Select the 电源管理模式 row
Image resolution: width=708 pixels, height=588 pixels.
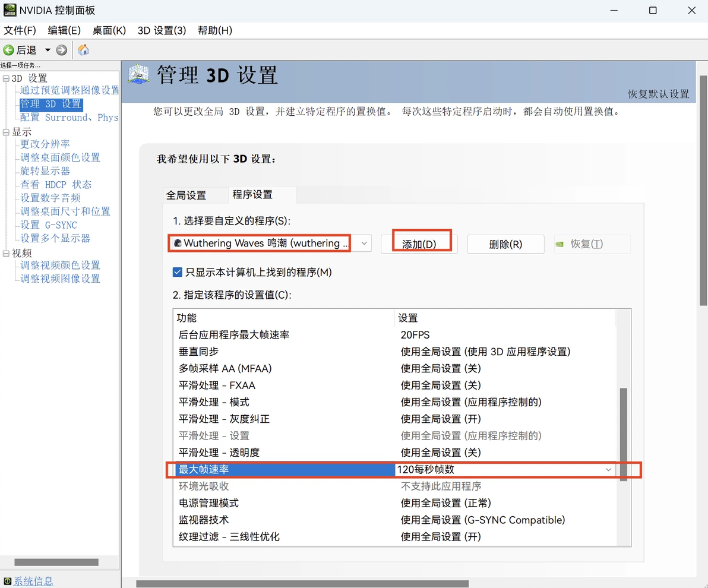pos(394,503)
